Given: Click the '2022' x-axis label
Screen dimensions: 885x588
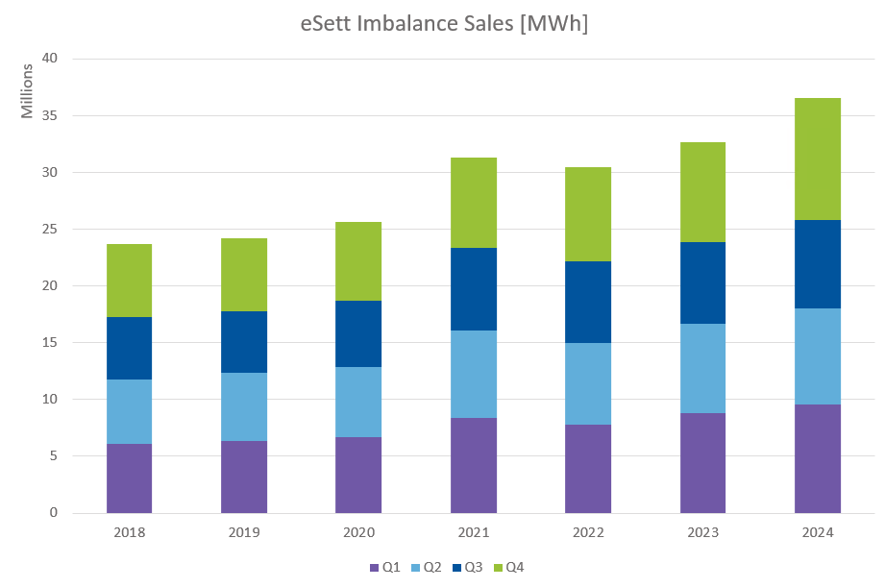Looking at the screenshot, I should pos(588,532).
